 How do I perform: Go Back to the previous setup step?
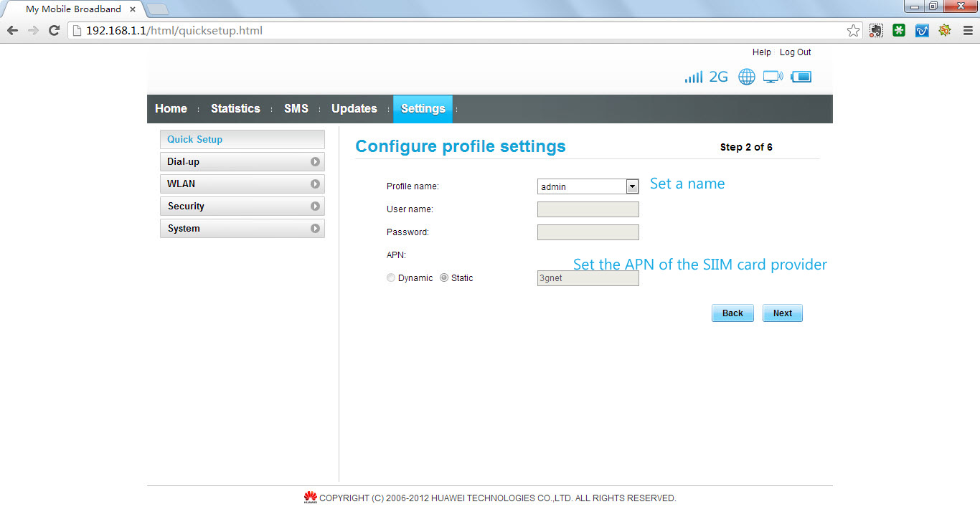(x=732, y=313)
